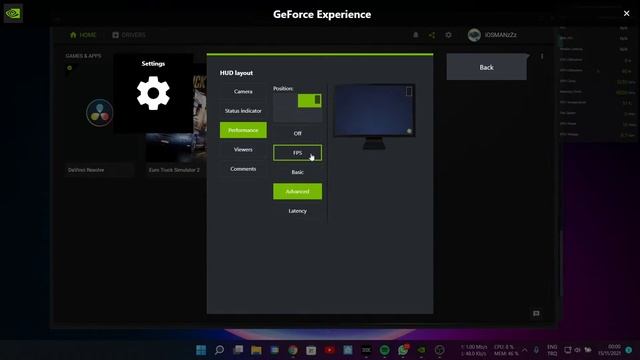Close the GeForce Experience overlay

627,13
